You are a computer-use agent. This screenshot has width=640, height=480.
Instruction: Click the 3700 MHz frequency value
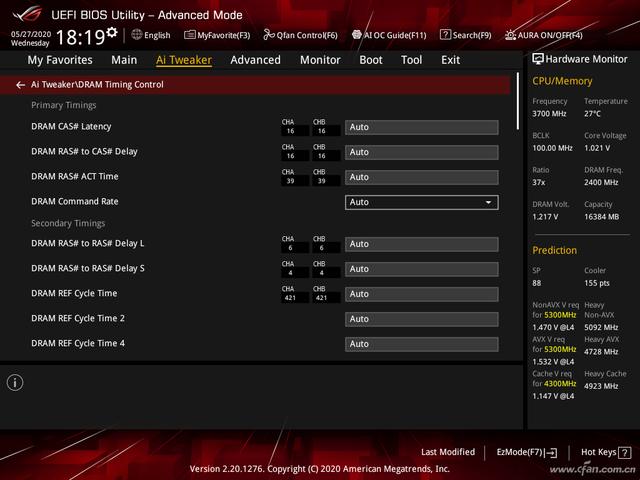tap(549, 114)
